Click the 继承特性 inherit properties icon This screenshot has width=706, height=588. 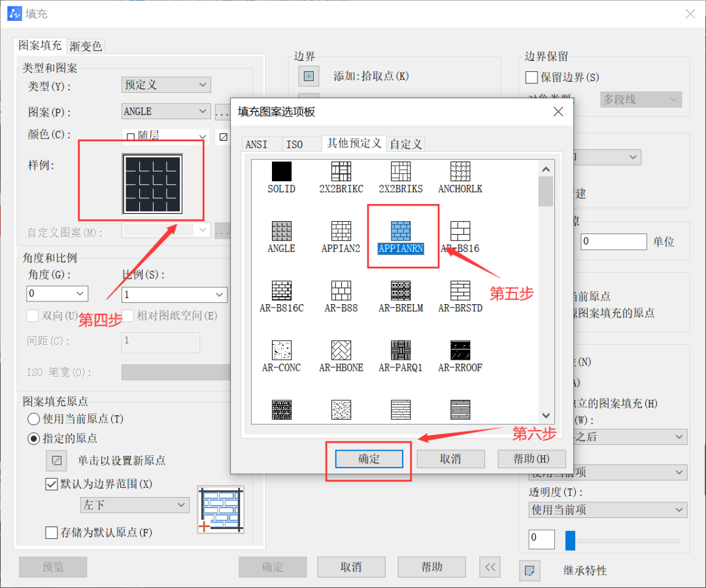click(529, 570)
